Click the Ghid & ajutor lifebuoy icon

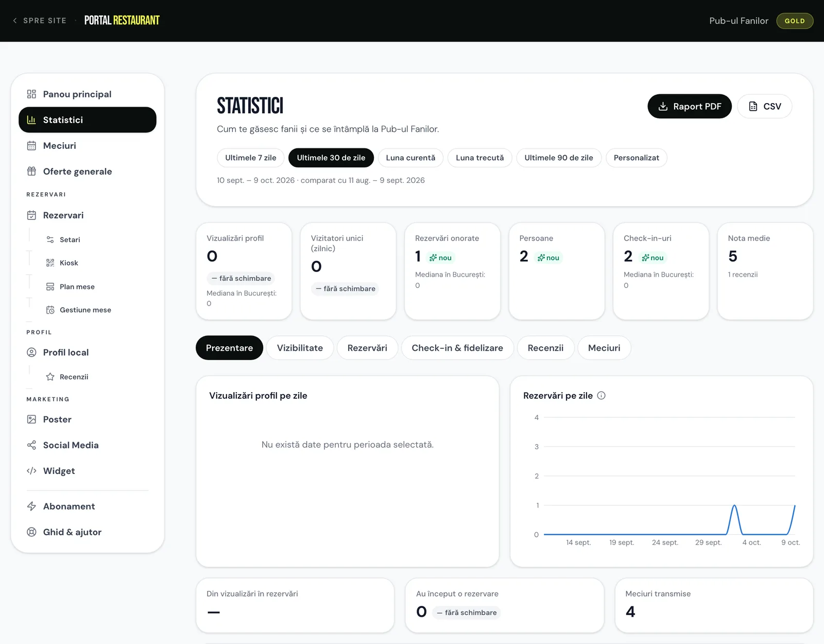[x=31, y=532]
